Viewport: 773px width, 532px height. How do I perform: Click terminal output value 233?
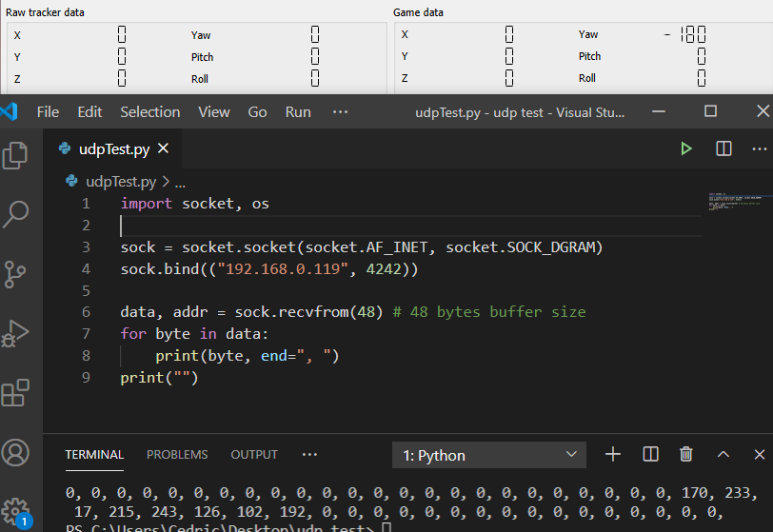[x=738, y=493]
